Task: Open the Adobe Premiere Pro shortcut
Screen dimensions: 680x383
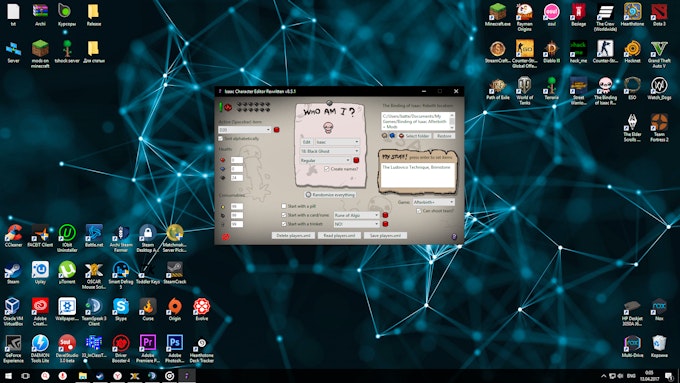Action: point(148,348)
